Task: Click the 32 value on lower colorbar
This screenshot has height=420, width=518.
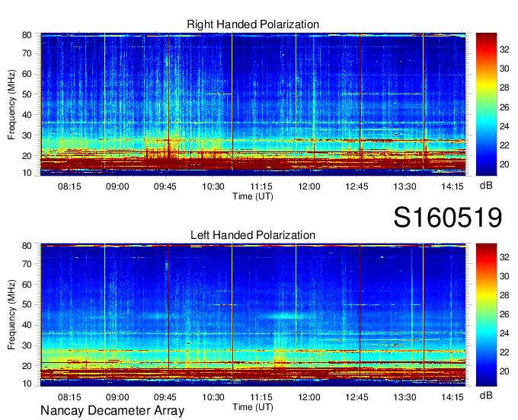Action: click(504, 257)
